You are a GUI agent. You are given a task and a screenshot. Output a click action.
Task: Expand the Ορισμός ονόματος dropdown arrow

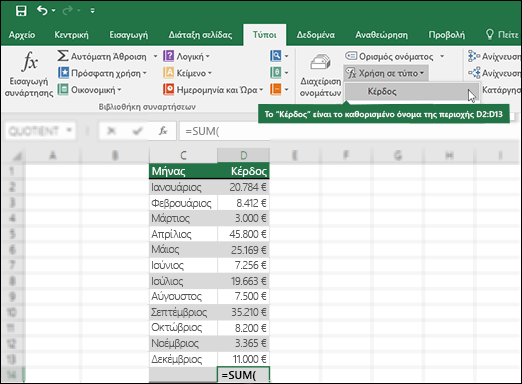coord(442,56)
